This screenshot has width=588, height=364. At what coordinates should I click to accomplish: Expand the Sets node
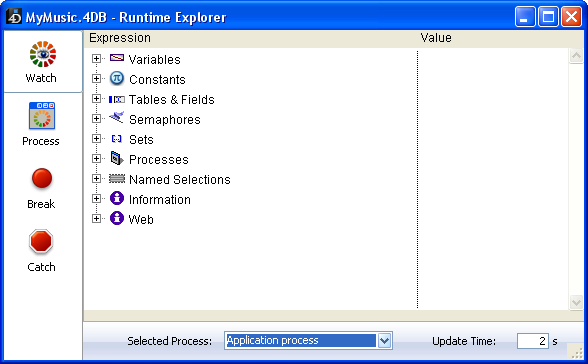96,138
